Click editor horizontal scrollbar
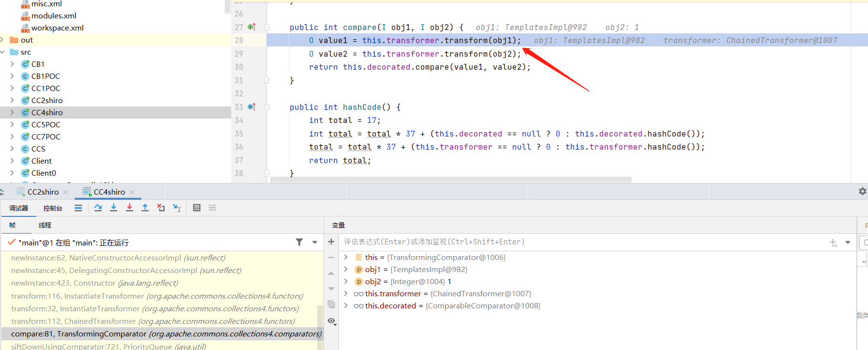Viewport: 868px width, 350px height. [x=451, y=180]
